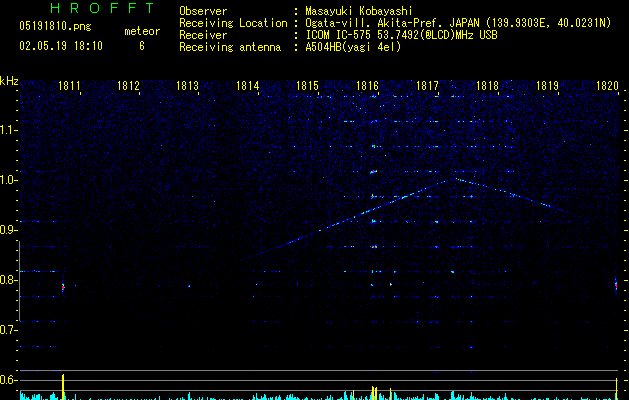Click the 05191810.png filename label
Viewport: 629px width, 400px height.
coord(55,26)
